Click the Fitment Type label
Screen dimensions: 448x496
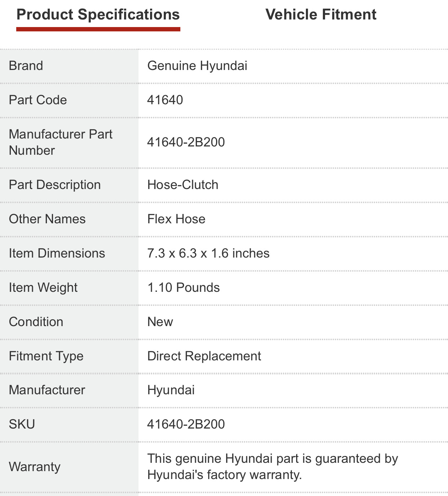[x=46, y=356]
